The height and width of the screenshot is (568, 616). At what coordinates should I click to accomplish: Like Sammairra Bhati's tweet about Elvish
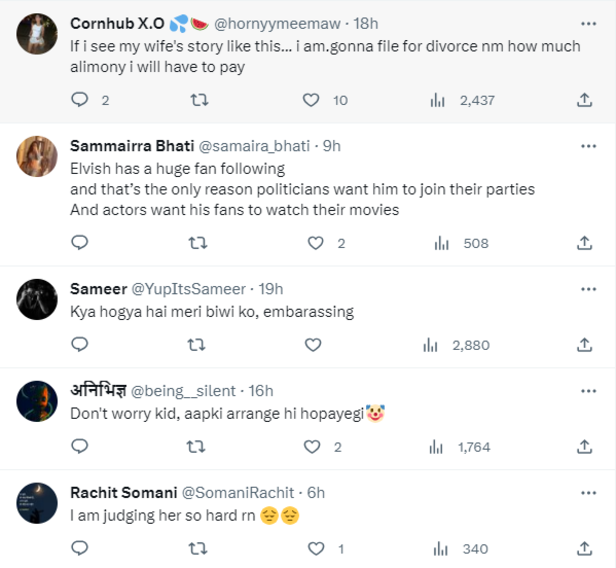pos(315,243)
